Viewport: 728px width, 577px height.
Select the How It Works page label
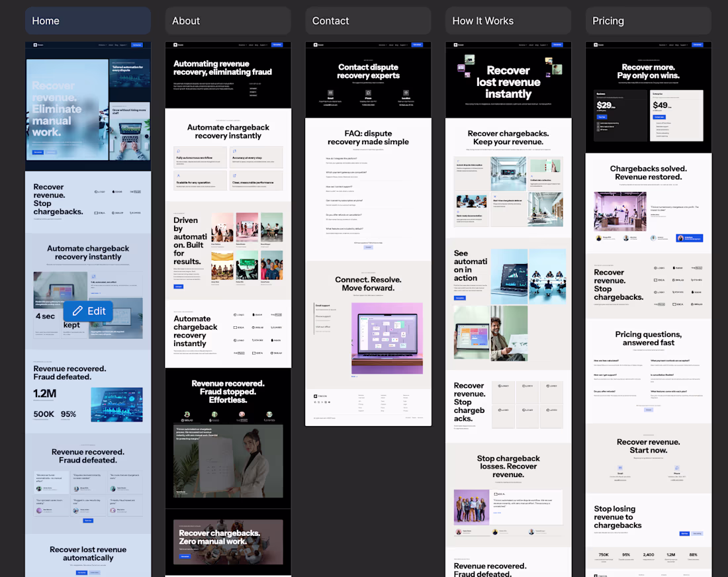(508, 21)
